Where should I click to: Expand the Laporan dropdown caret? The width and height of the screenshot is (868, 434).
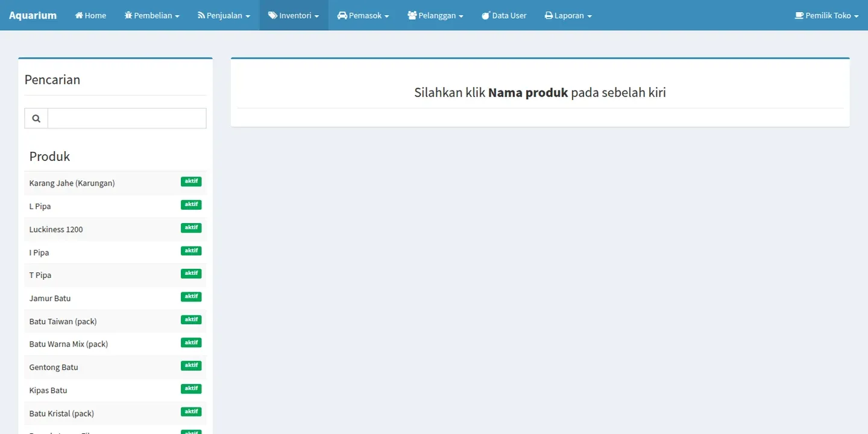click(590, 16)
